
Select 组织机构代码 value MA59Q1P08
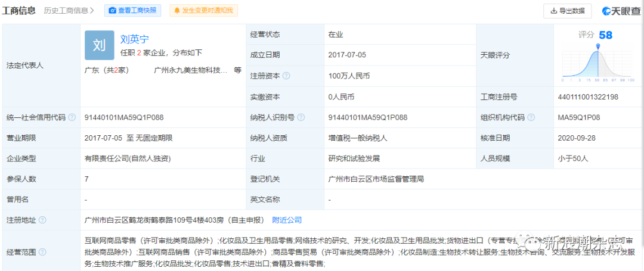coord(579,117)
